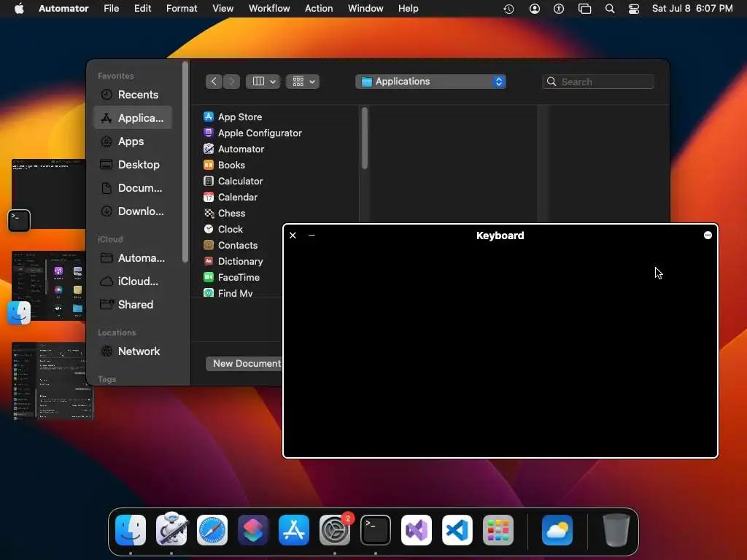Image resolution: width=747 pixels, height=560 pixels.
Task: Select Recents in sidebar
Action: tap(133, 94)
